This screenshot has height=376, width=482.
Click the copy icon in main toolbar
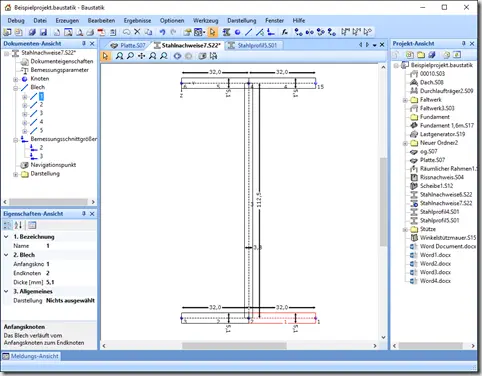pyautogui.click(x=149, y=32)
